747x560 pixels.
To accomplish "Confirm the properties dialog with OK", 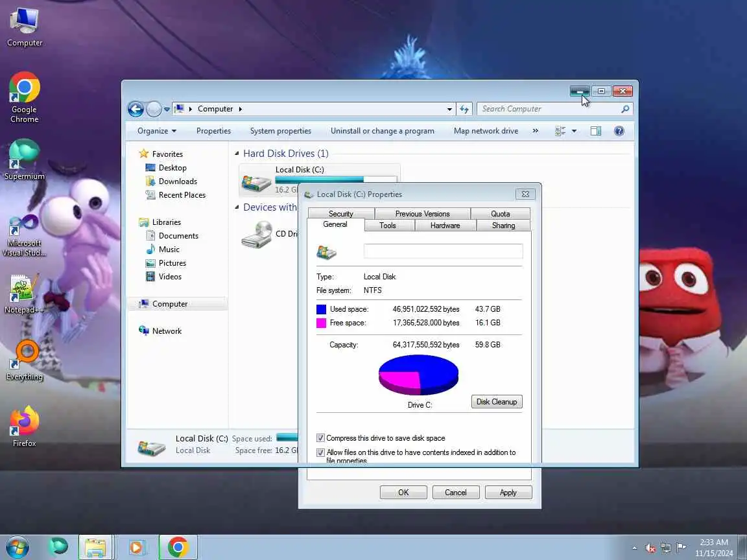I will 403,493.
